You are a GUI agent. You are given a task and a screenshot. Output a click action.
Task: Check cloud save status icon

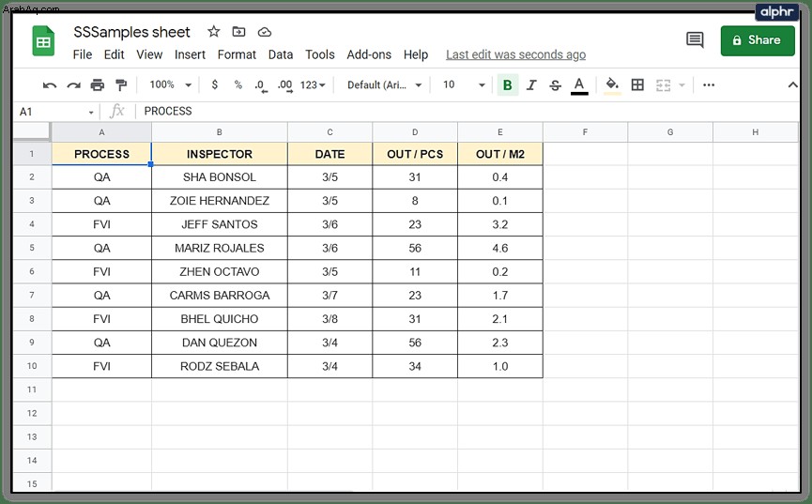(265, 32)
